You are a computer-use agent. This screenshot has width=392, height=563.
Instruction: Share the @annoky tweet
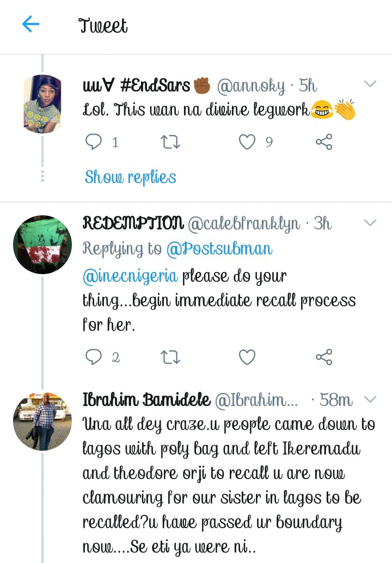(324, 142)
